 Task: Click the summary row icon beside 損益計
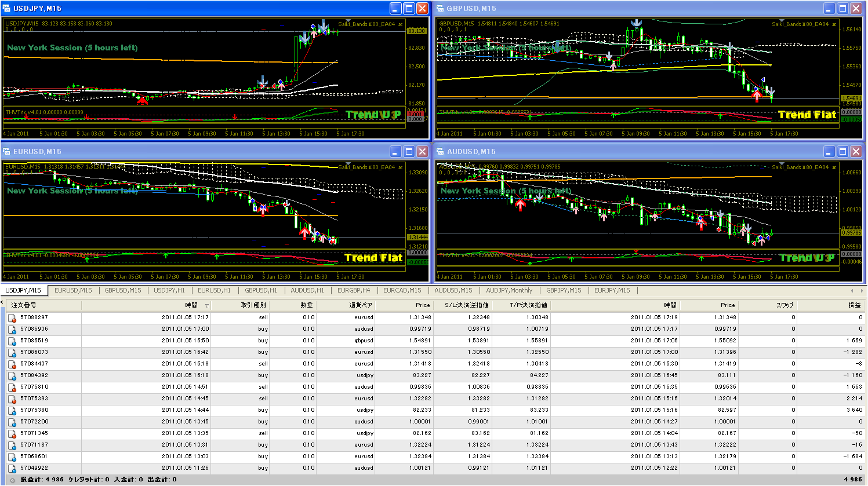click(12, 480)
